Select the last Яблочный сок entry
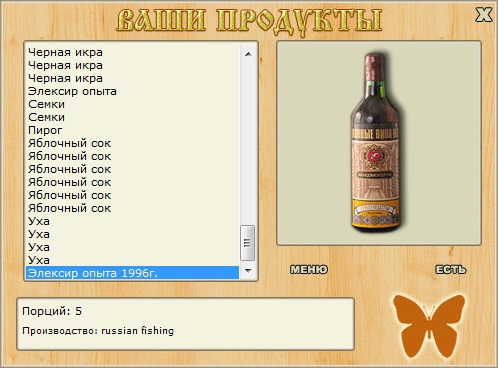The height and width of the screenshot is (368, 498). coord(132,208)
